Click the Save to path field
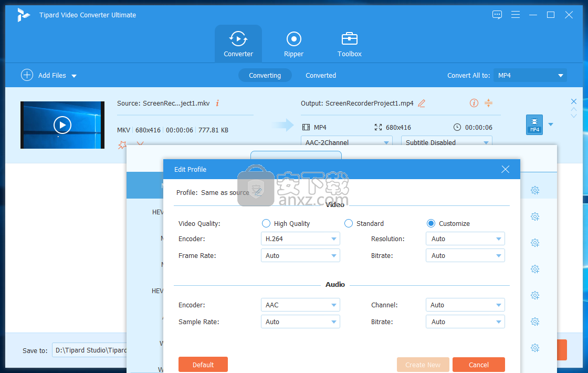The image size is (588, 373). (89, 350)
